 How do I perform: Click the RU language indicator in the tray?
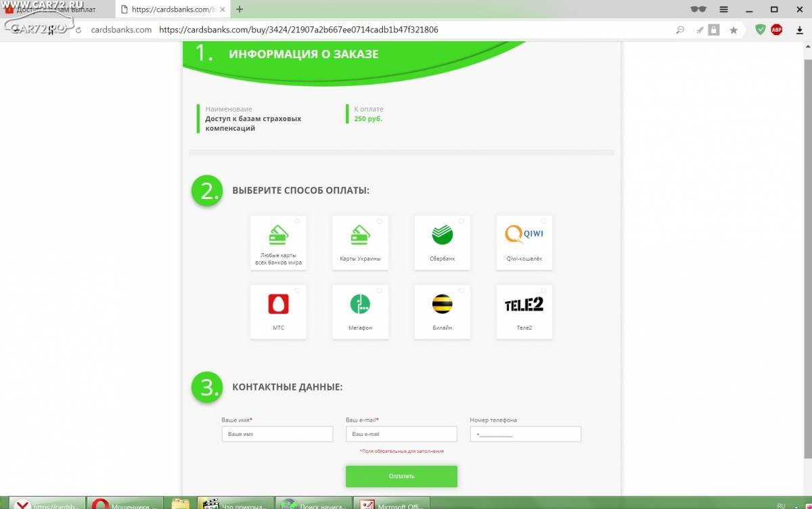(781, 505)
